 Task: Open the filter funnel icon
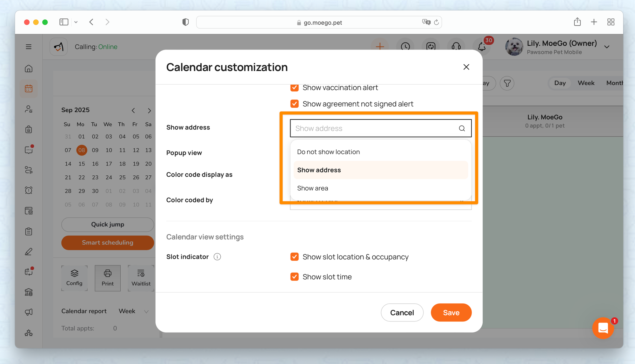[507, 83]
